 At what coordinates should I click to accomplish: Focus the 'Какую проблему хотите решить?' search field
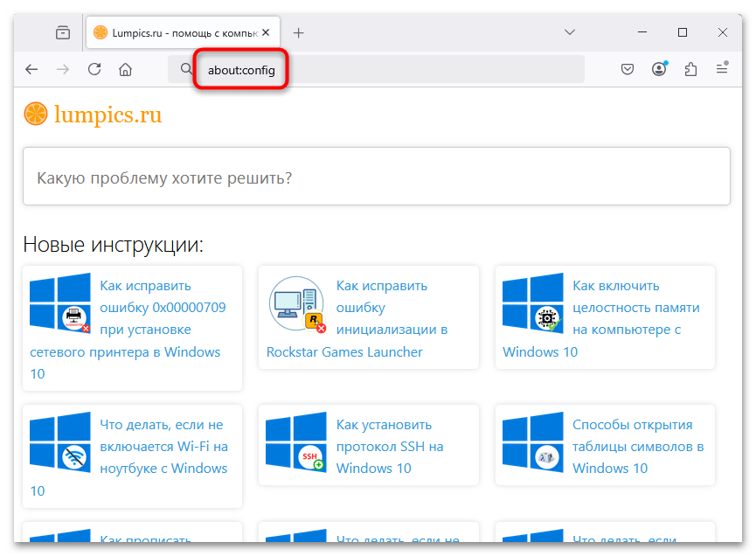click(377, 177)
